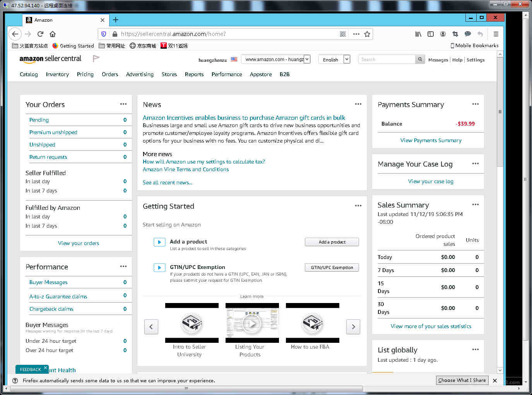Screen dimensions: 532x395
Task: Open News widget three-dot menu
Action: coord(358,104)
